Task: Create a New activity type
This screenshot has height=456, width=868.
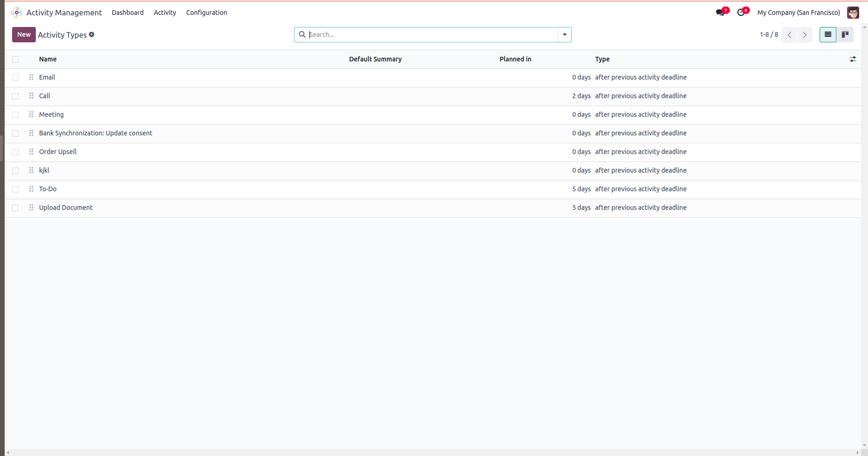Action: 24,34
